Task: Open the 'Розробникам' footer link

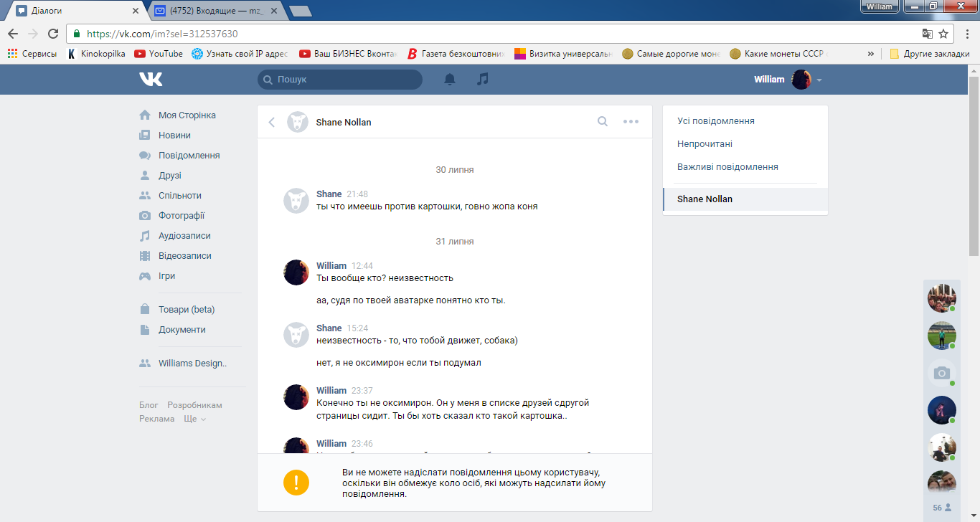Action: pos(194,405)
